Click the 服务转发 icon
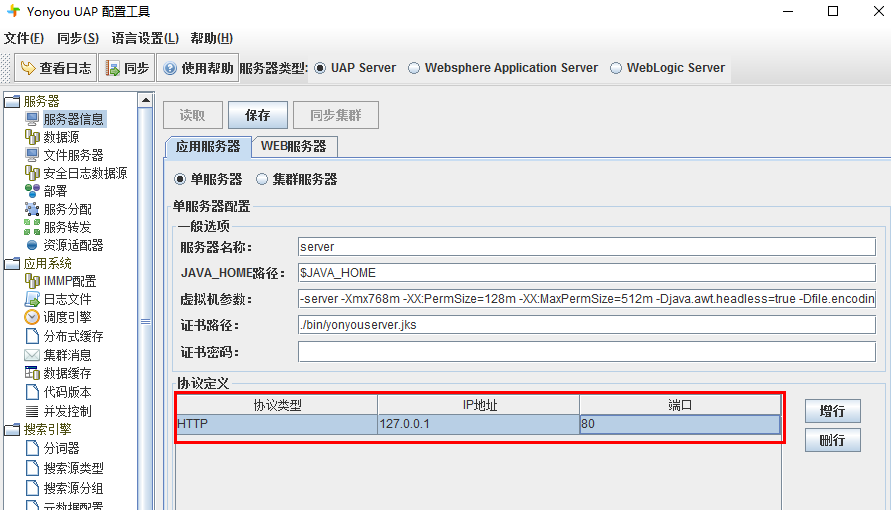The image size is (891, 510). [x=32, y=227]
